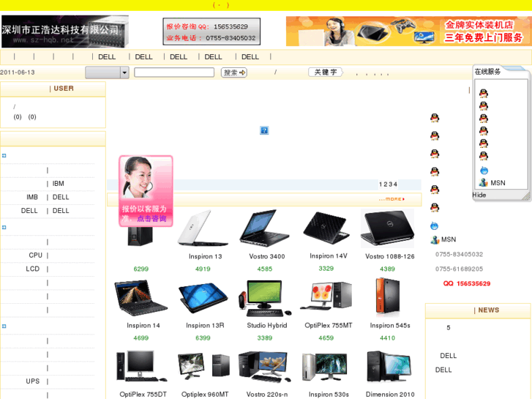Open the Vostro 3400 laptop image
Image resolution: width=532 pixels, height=399 pixels.
click(x=264, y=228)
